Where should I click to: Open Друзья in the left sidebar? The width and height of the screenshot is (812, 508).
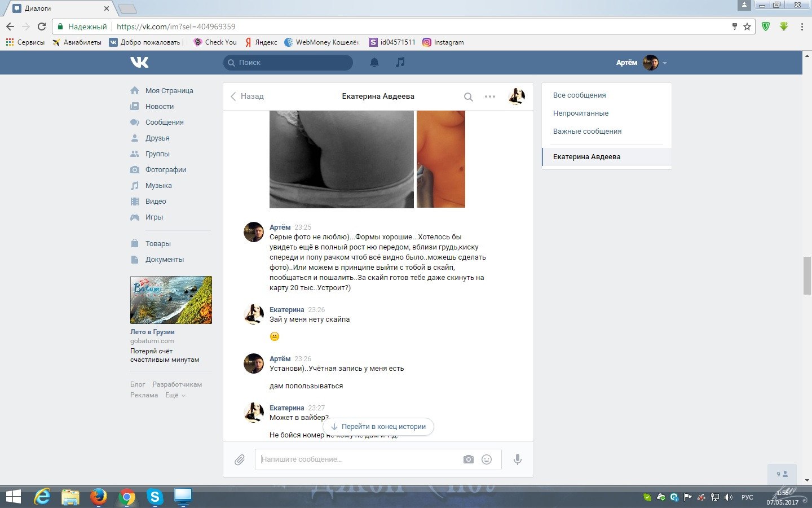coord(157,138)
